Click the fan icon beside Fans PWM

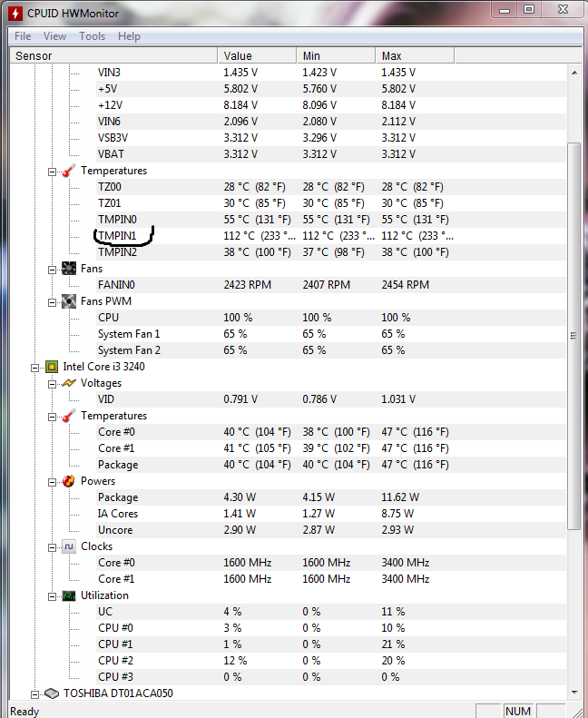click(x=69, y=301)
